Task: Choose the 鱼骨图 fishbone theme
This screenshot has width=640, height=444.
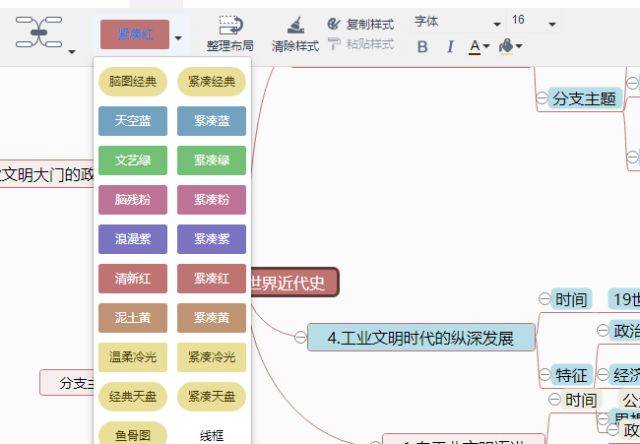Action: 133,433
